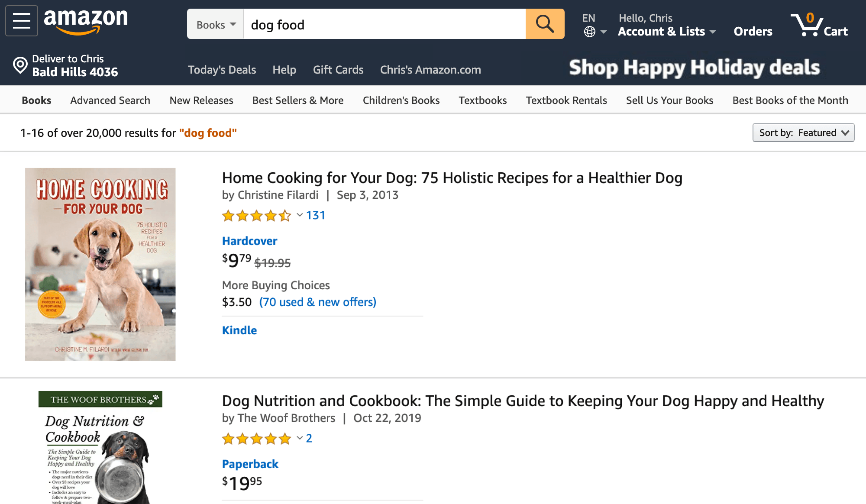Click the five-star rating of Dog Nutrition book
The image size is (866, 504).
click(256, 439)
